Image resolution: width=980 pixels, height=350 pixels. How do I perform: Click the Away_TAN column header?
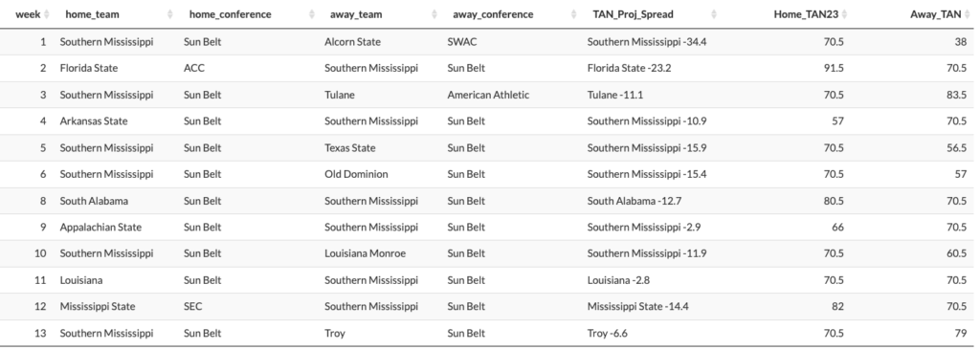(935, 14)
